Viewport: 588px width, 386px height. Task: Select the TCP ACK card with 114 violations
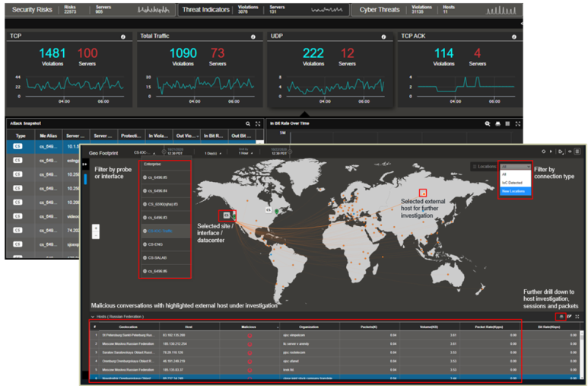pyautogui.click(x=460, y=69)
